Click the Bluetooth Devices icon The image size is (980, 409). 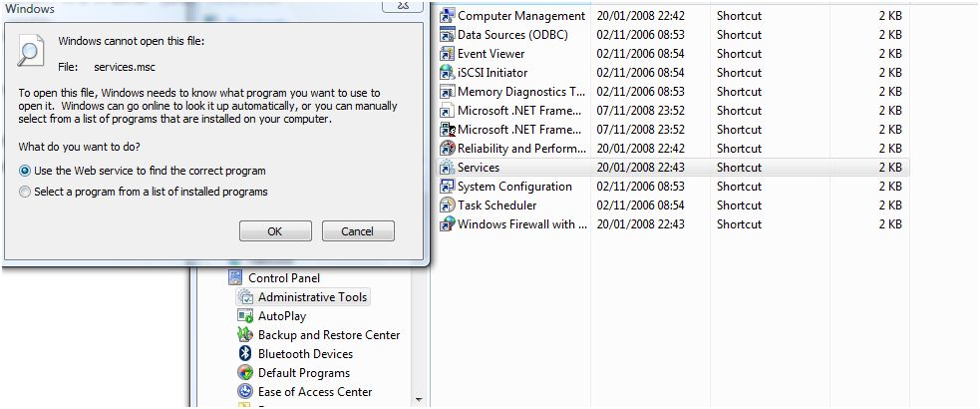(x=245, y=353)
